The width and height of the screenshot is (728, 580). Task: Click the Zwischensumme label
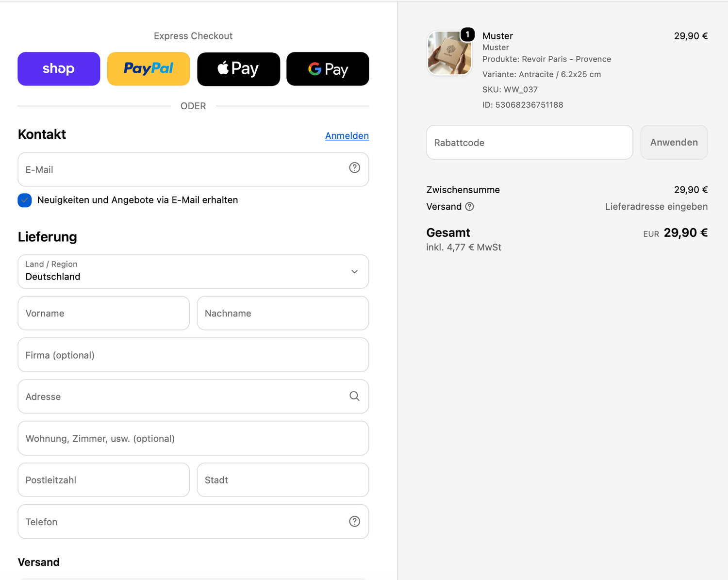[x=463, y=190]
